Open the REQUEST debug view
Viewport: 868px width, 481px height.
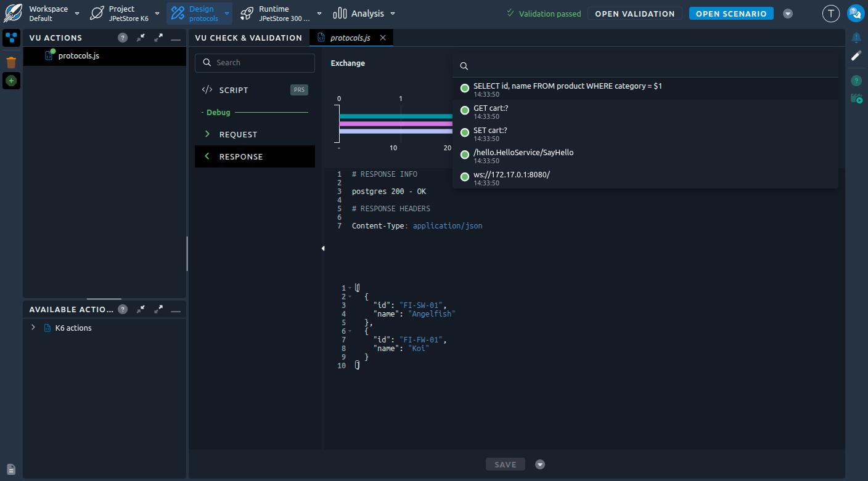click(x=255, y=134)
